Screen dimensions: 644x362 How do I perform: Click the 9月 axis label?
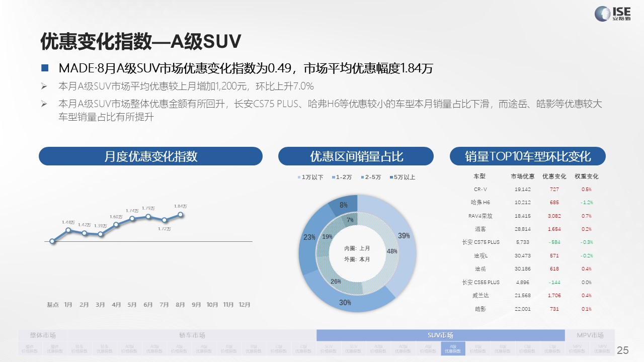(196, 305)
